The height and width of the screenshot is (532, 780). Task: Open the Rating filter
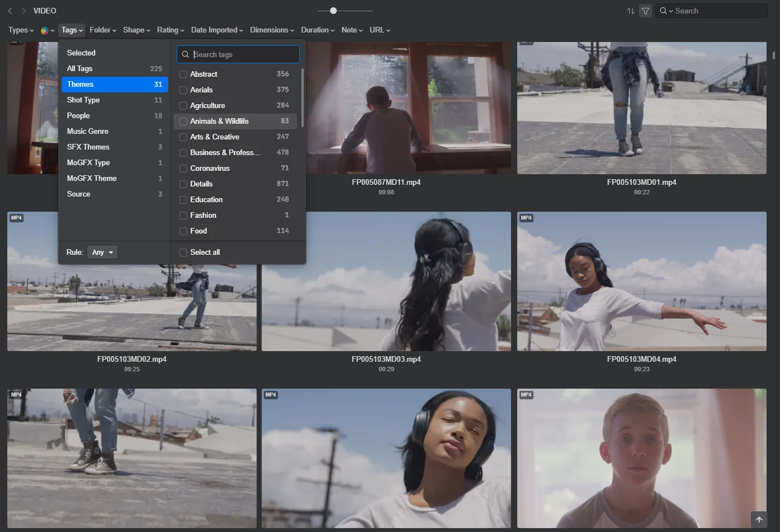click(x=170, y=30)
